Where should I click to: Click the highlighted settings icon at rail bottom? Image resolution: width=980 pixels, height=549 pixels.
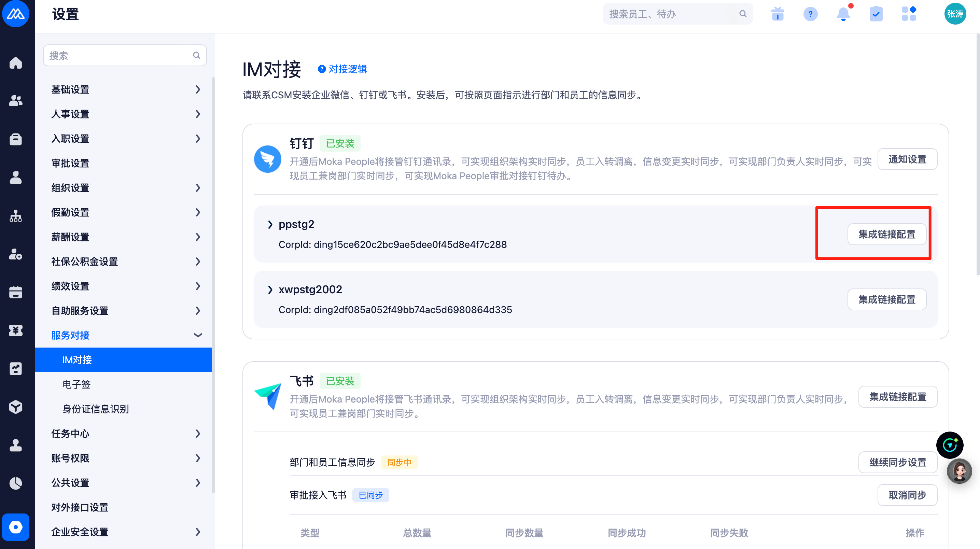coord(16,527)
